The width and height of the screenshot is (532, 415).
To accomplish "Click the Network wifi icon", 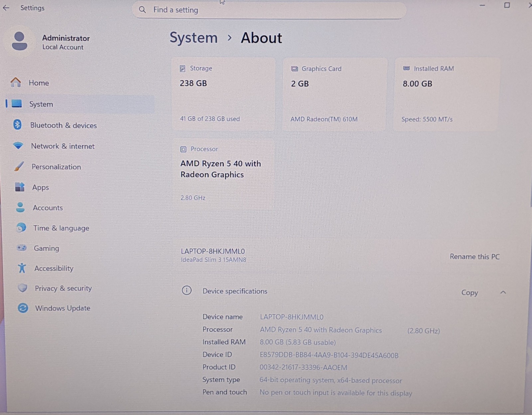I will pos(18,146).
